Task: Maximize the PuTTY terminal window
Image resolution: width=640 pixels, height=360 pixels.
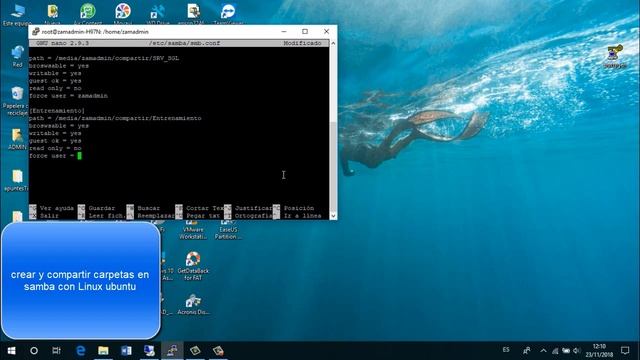Action: [305, 31]
